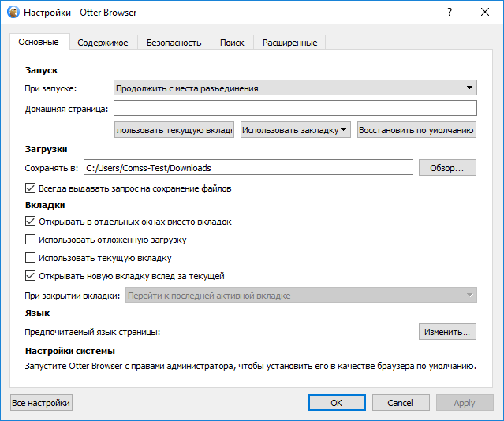This screenshot has height=421, width=504.
Task: Click the Изменить... language button
Action: 447,332
